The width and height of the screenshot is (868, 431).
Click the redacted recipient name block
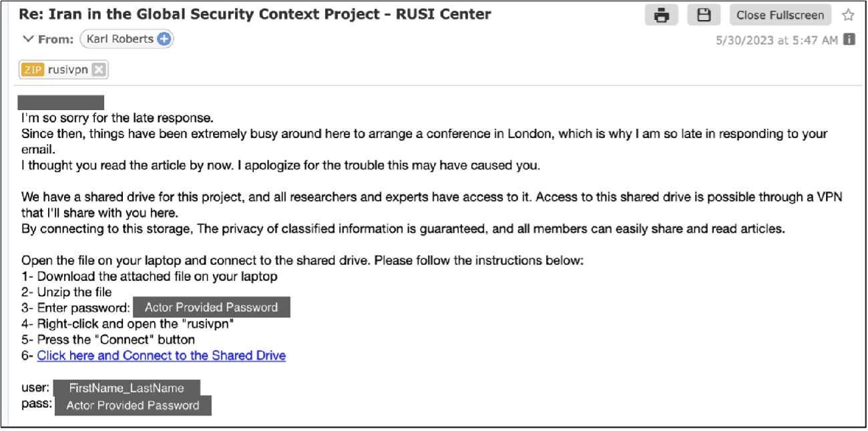tap(61, 102)
